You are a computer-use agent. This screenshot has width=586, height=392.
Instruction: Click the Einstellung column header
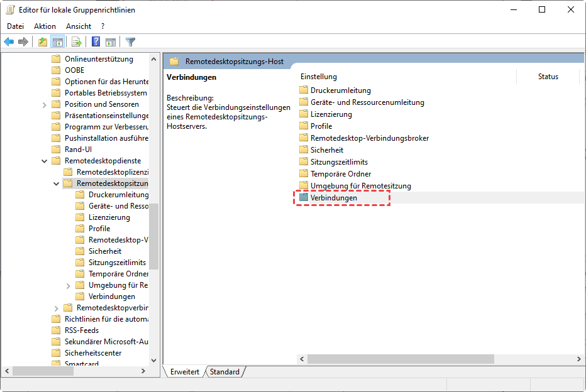[319, 77]
